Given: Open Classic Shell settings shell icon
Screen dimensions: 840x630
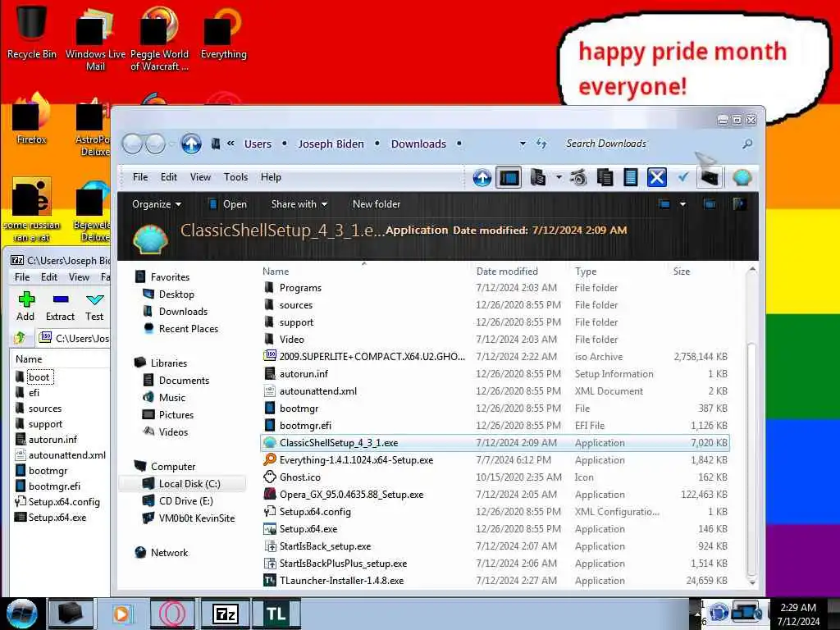Looking at the screenshot, I should [x=742, y=177].
